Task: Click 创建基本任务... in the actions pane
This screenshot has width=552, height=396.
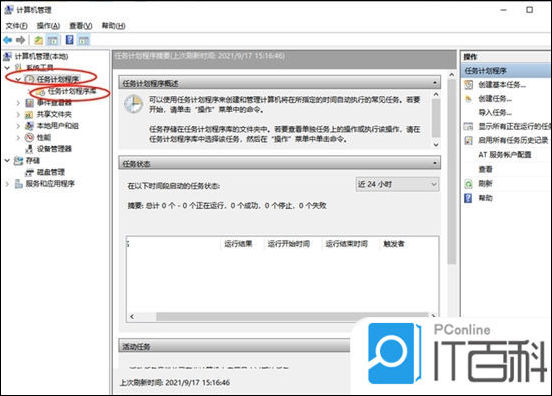Action: point(502,85)
